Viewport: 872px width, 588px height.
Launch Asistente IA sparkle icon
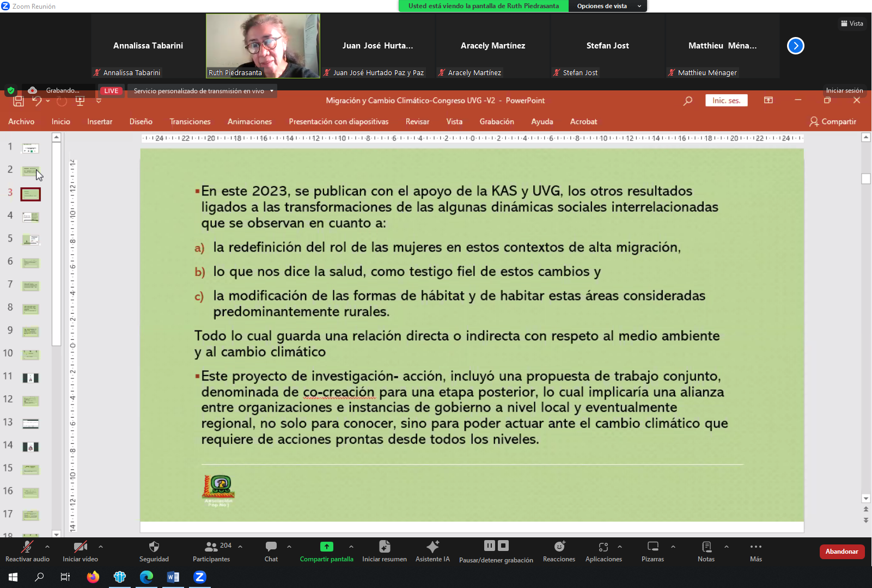pos(432,547)
